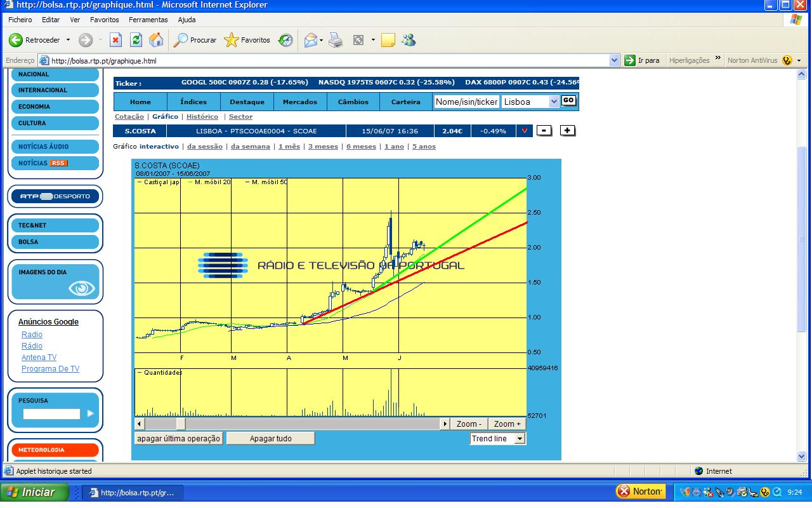812x508 pixels.
Task: Click the Messenger icon in toolbar
Action: coord(409,40)
